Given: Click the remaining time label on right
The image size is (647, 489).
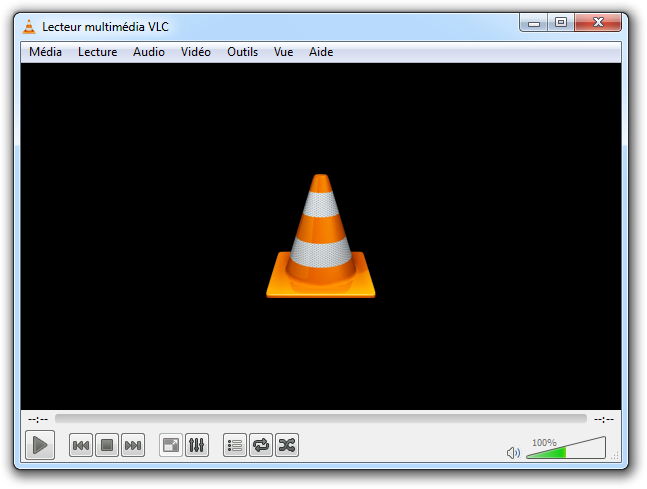Looking at the screenshot, I should 603,419.
